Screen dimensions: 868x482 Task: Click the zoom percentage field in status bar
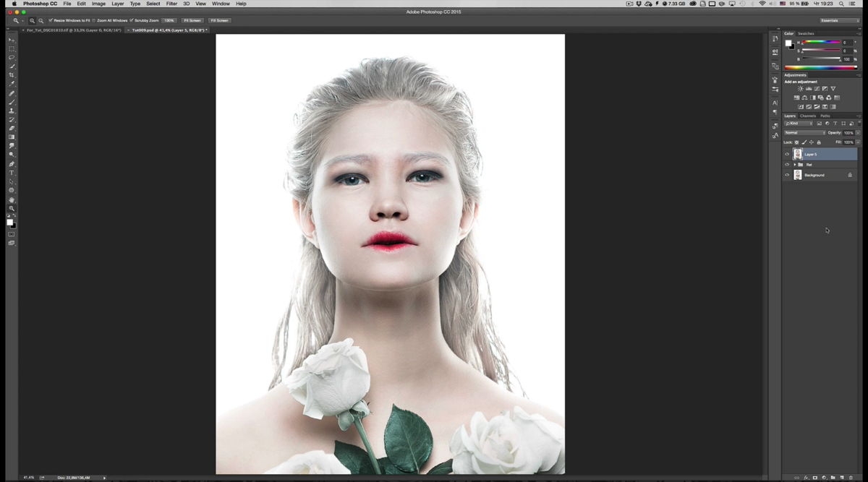tap(29, 478)
